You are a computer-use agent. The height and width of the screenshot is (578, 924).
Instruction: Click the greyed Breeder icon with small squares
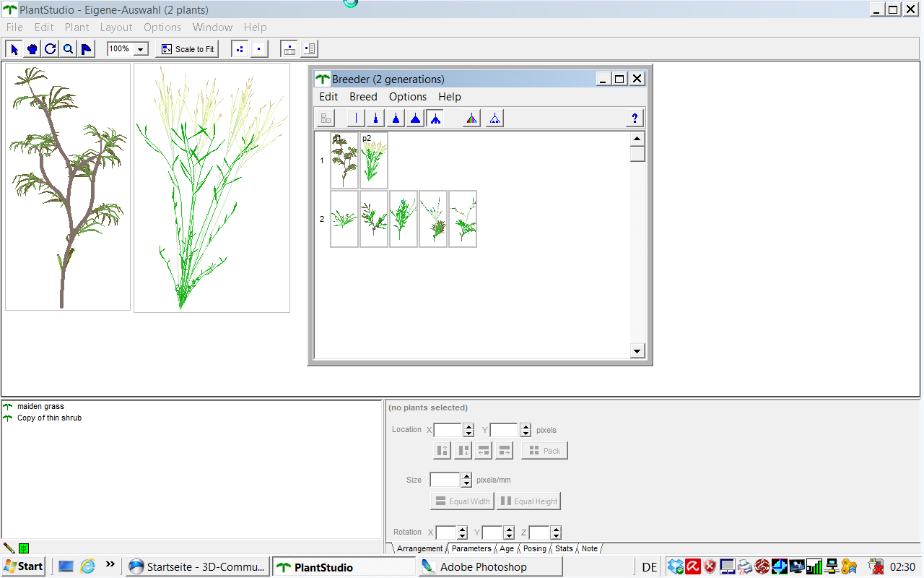point(326,118)
